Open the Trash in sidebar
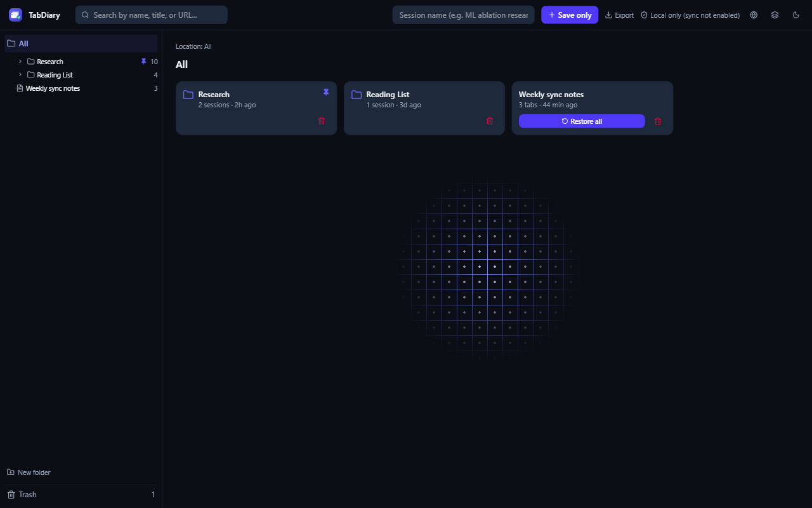Screen dimensions: 812x508 tap(81, 495)
